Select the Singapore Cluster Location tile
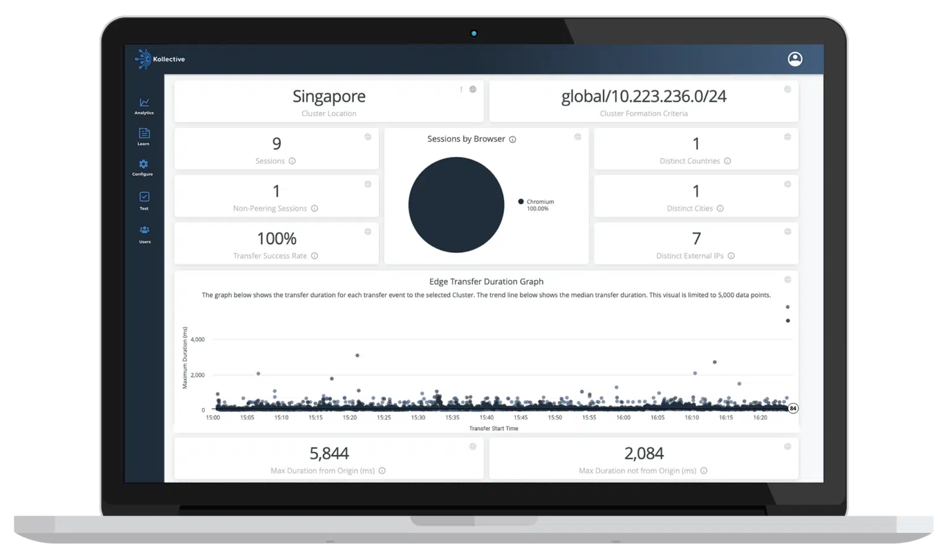This screenshot has width=950, height=560. click(x=328, y=101)
